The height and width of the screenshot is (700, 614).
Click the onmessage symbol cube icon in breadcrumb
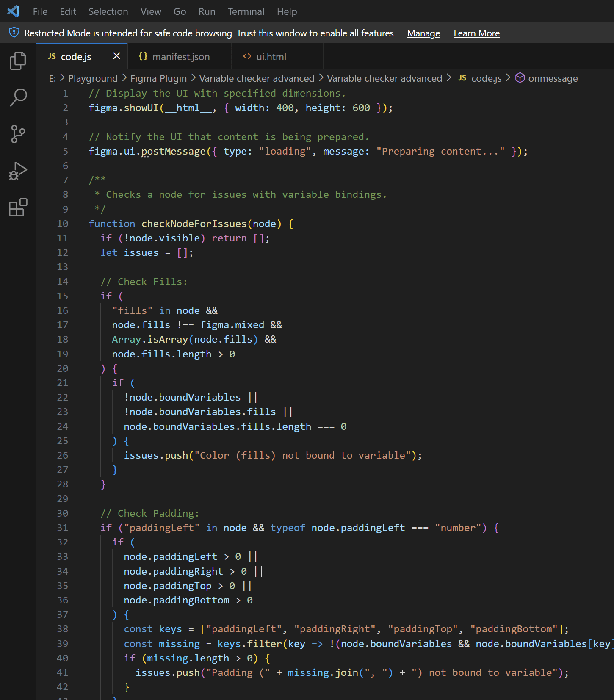(x=520, y=78)
